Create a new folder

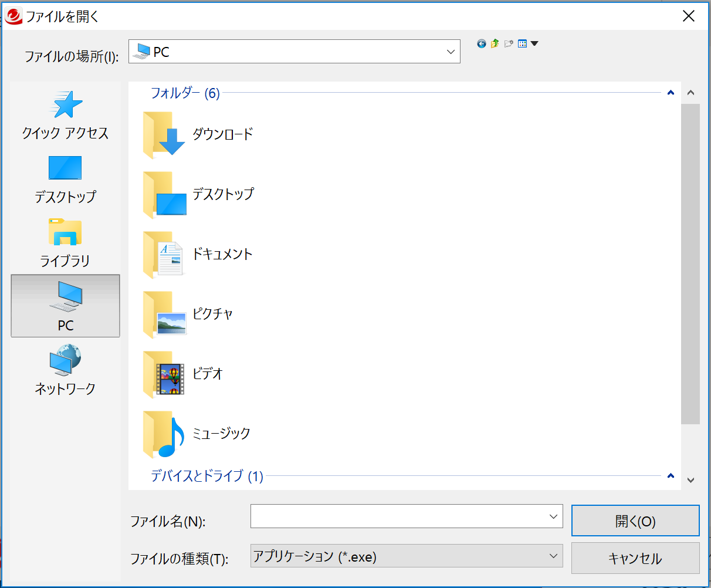pos(508,43)
